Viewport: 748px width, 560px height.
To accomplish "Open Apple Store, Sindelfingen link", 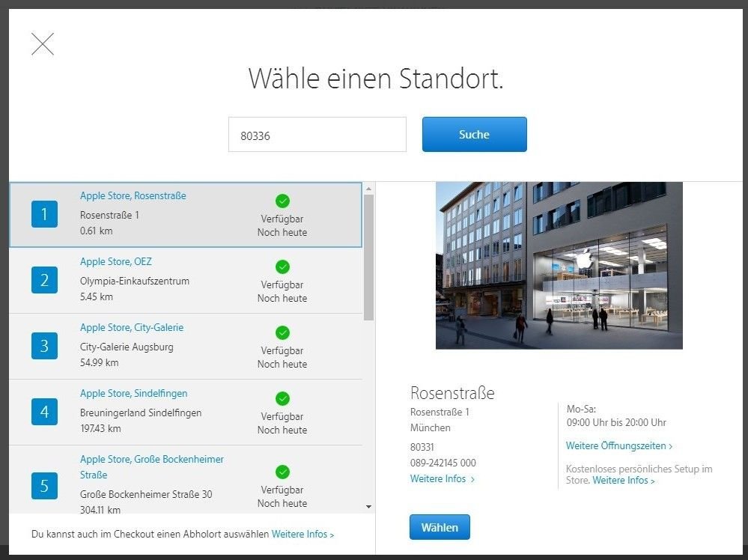I will tap(133, 393).
